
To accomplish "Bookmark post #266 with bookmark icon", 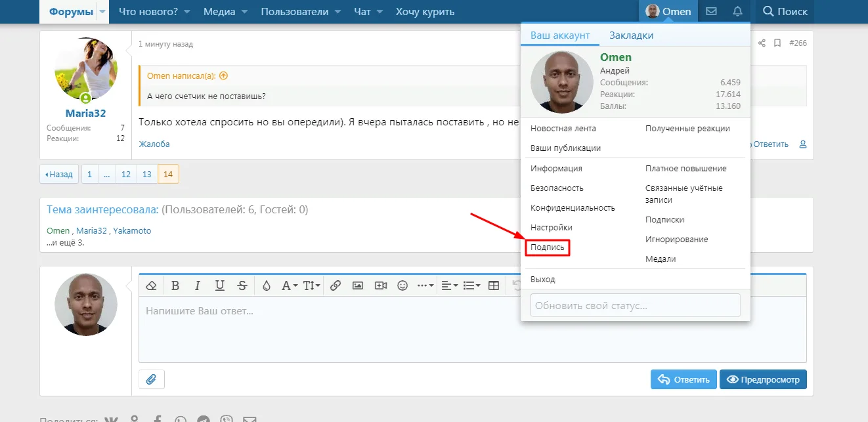I will click(x=777, y=43).
